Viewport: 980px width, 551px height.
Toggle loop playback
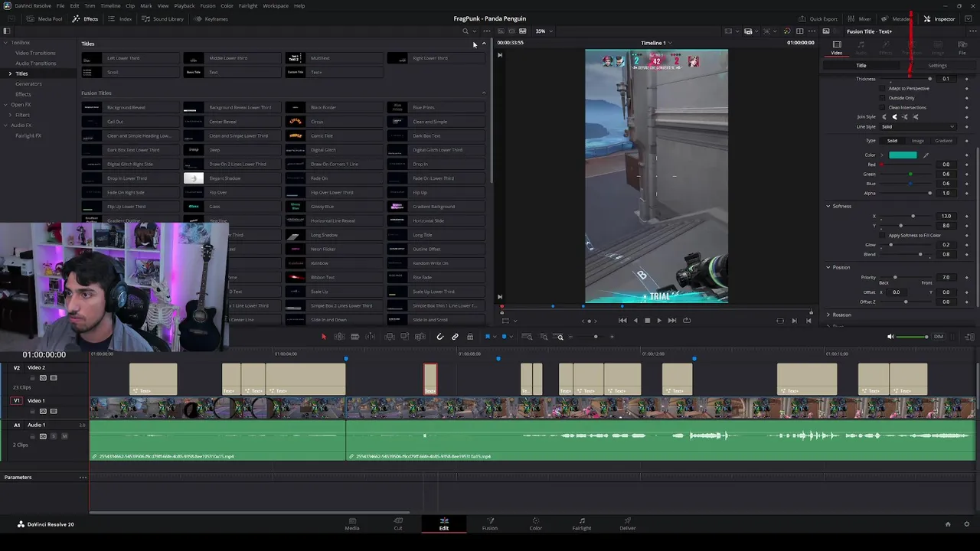(x=687, y=321)
